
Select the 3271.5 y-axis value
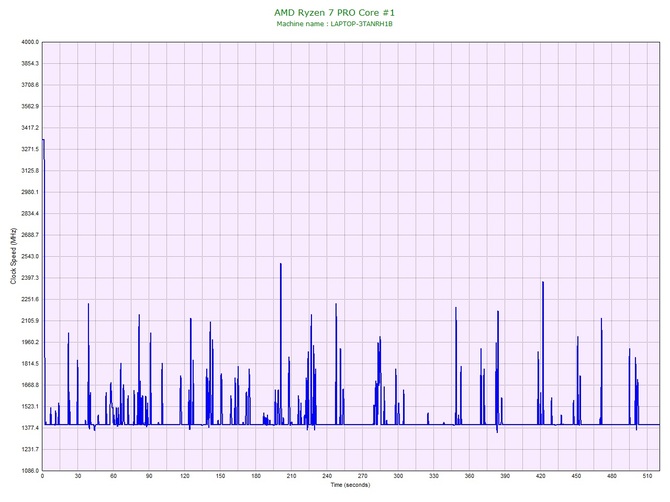[30, 150]
